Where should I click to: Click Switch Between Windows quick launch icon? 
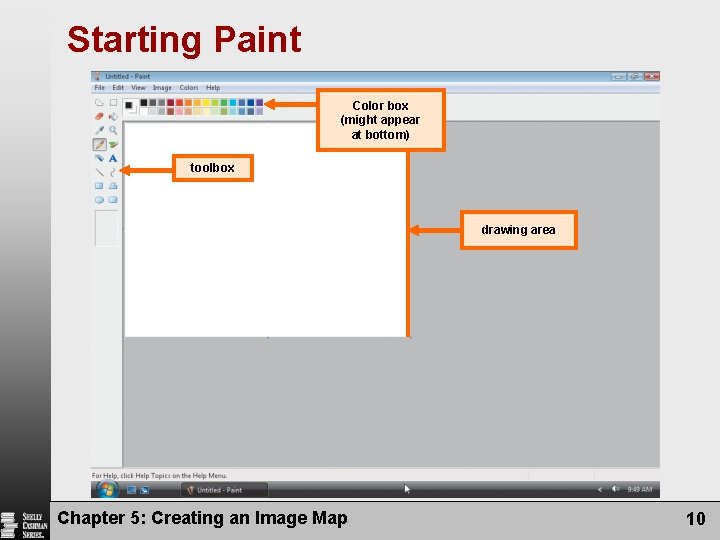(x=145, y=490)
